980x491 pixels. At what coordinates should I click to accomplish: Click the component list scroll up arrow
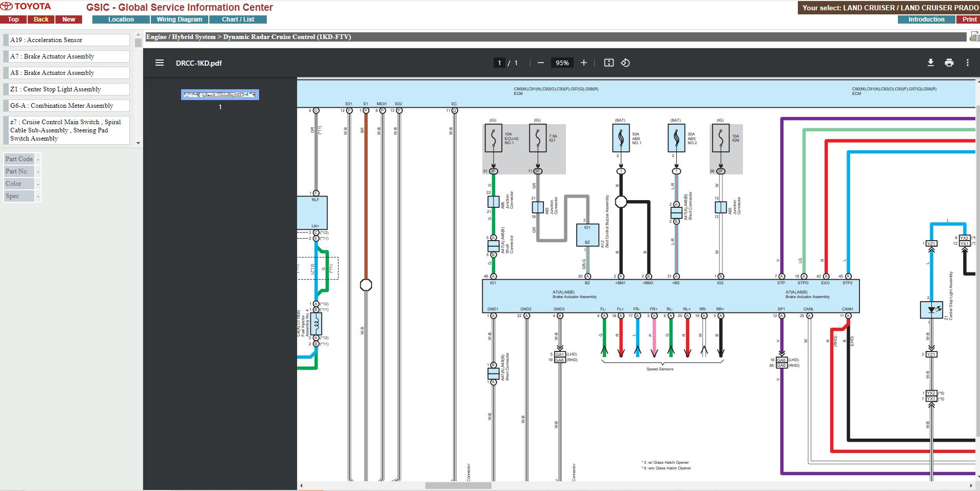pos(138,35)
